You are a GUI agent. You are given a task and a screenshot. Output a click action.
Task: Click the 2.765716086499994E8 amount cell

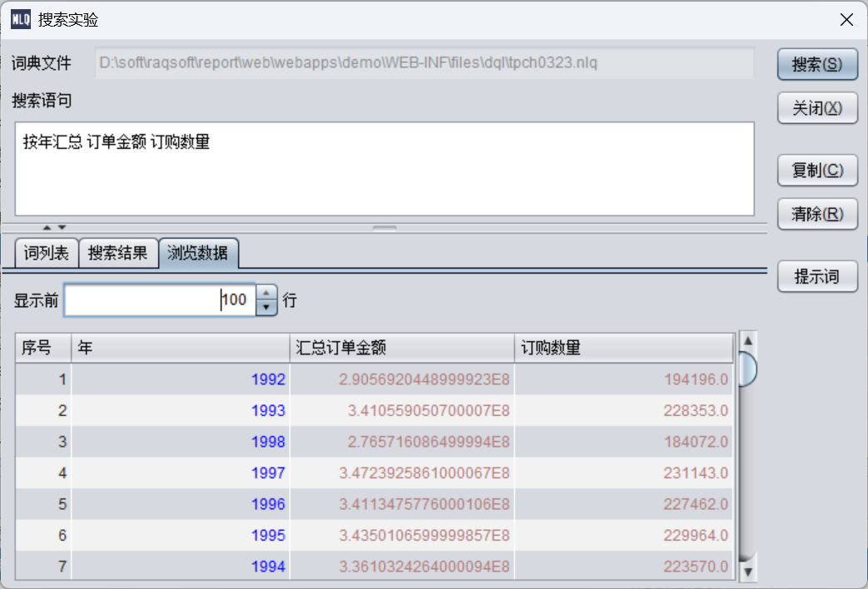tap(402, 442)
